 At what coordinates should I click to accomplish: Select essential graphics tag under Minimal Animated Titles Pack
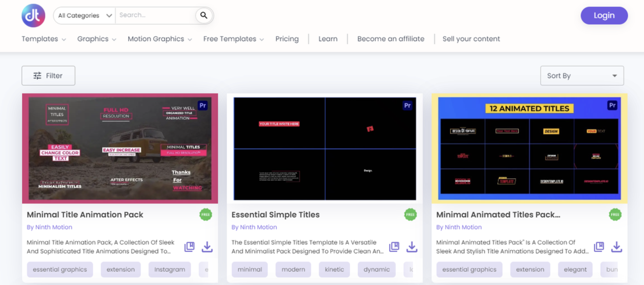(469, 269)
